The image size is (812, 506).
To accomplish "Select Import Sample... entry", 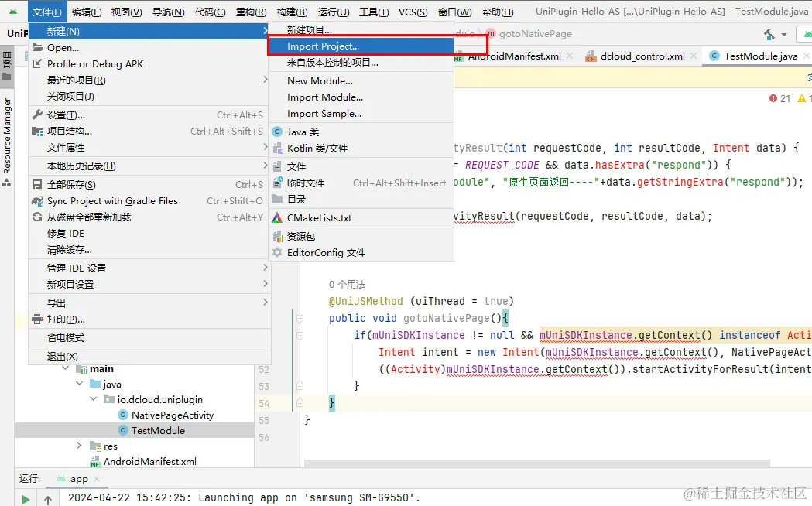I will coord(361,113).
